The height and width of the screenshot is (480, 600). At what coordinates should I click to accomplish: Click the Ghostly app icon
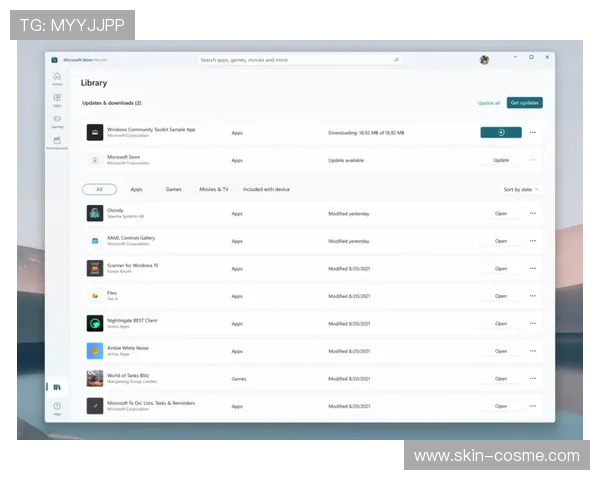pos(95,213)
